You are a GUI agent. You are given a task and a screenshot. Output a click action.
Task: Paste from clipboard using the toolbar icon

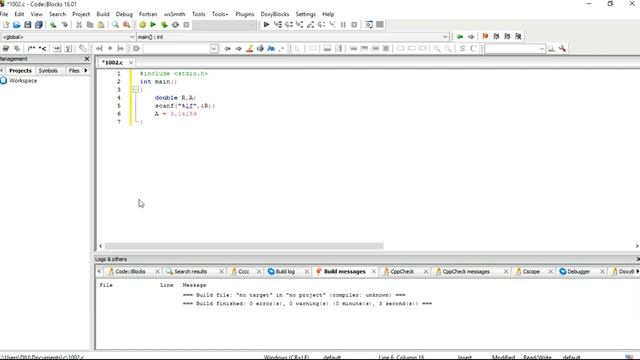(x=101, y=25)
